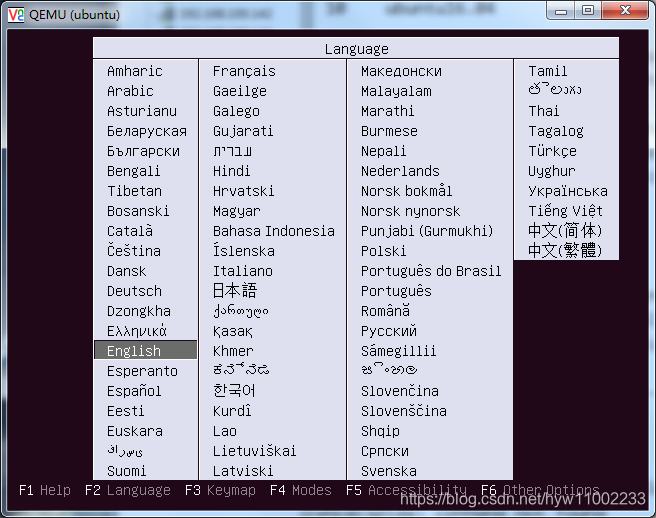Choose Punjabi (Gurmukhi) language
Screen dimensions: 656x518
(427, 231)
